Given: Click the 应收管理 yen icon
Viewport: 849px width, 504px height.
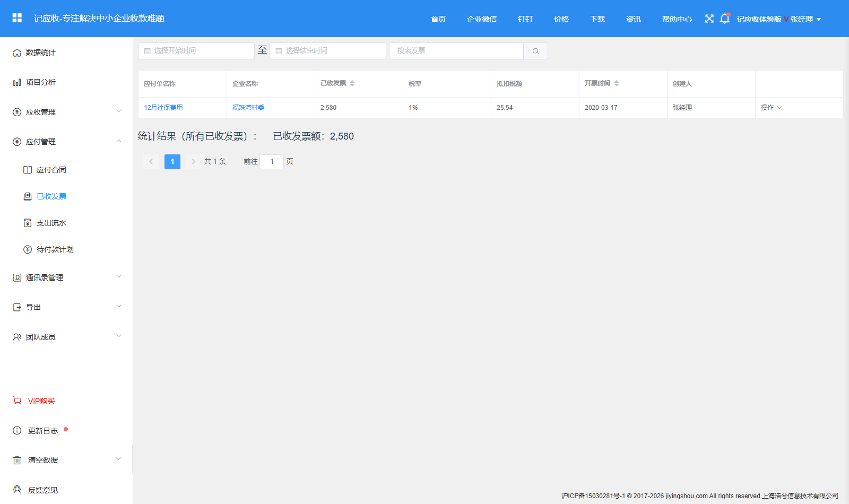Looking at the screenshot, I should tap(17, 112).
